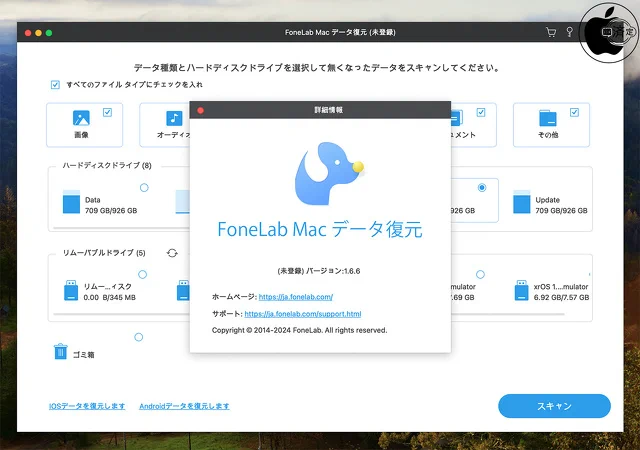Select the audio music note icon

click(x=174, y=118)
